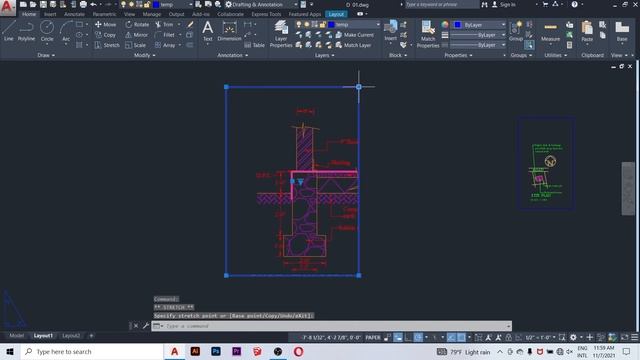Select the Arc tool
The width and height of the screenshot is (640, 360).
[66, 31]
